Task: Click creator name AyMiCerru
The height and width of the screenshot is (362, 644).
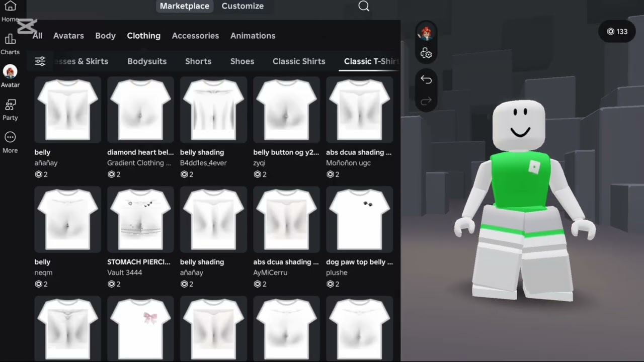Action: (270, 273)
